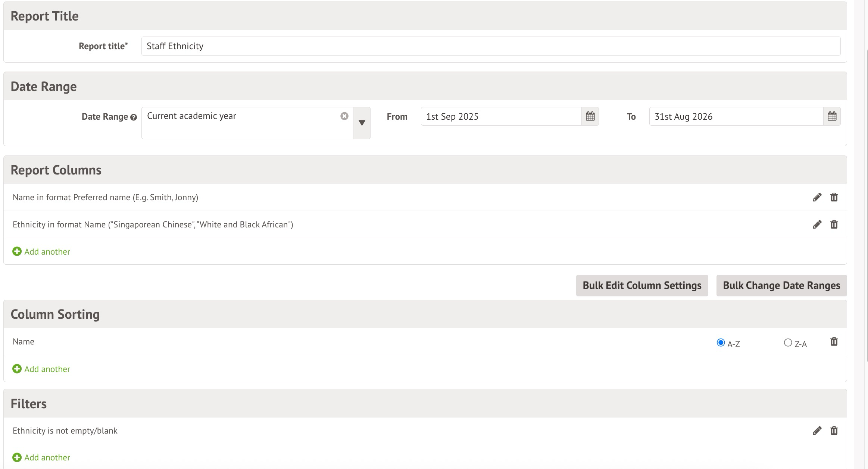Image resolution: width=868 pixels, height=469 pixels.
Task: Select Z-A sort order for Name
Action: click(788, 342)
